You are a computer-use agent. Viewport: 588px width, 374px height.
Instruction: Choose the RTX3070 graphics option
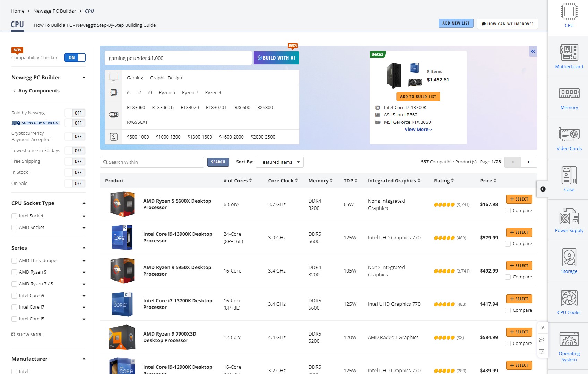pos(190,107)
